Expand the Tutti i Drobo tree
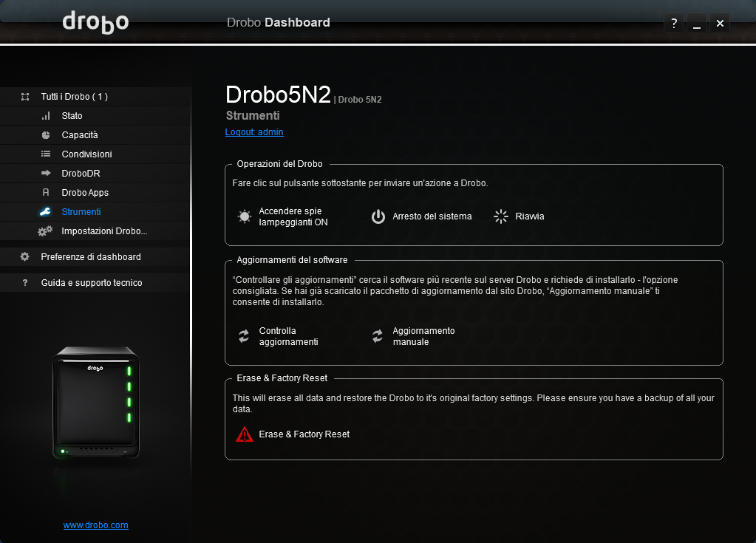The height and width of the screenshot is (543, 756). (25, 97)
